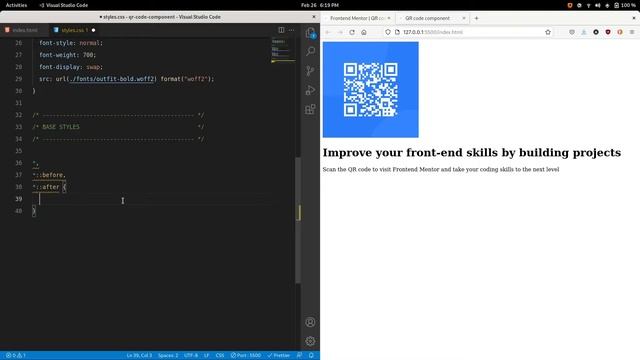Change the LF end of line sequence

click(207, 355)
